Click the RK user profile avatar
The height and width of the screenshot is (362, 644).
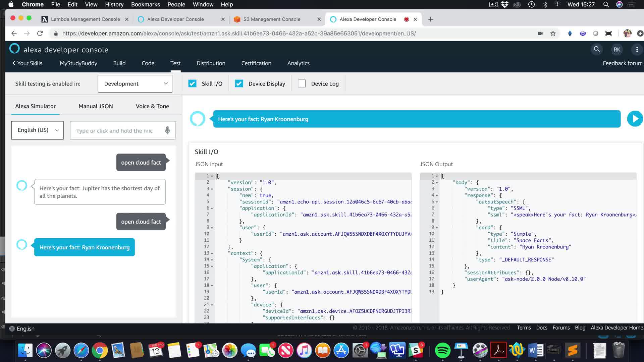pos(616,50)
